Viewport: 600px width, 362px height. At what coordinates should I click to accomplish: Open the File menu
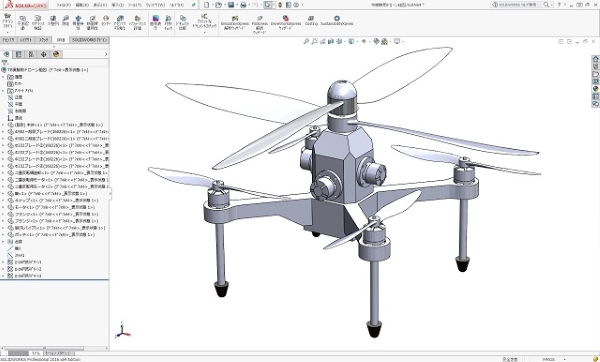coord(64,5)
